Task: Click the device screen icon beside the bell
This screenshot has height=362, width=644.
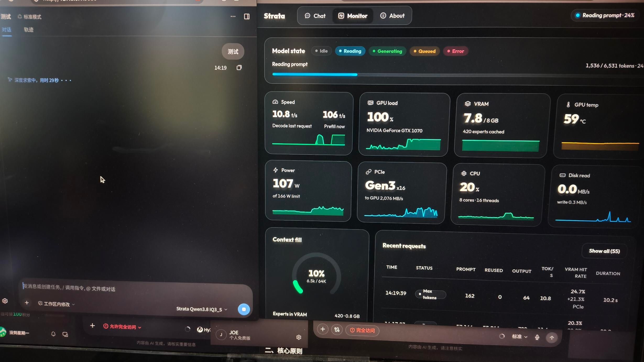Action: pos(65,334)
